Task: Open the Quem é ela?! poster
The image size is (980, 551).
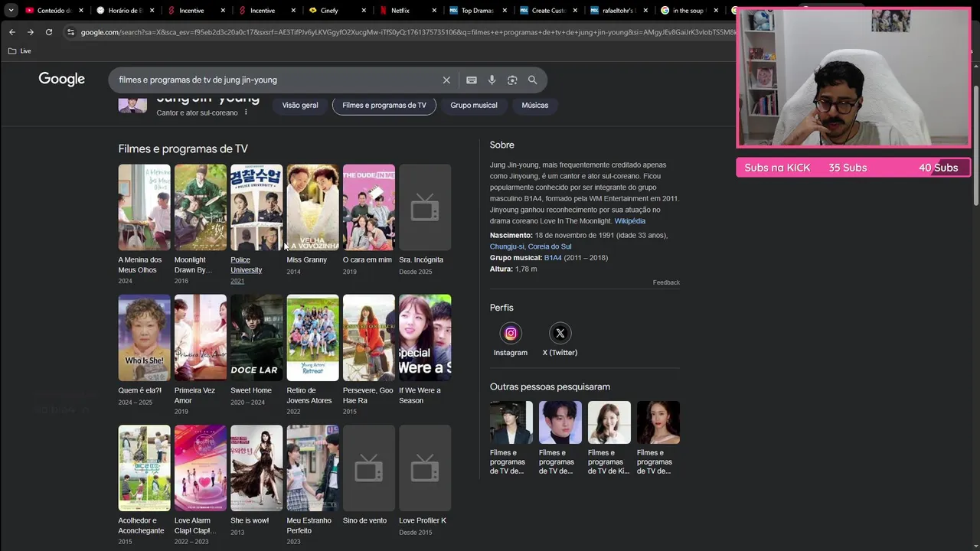Action: (x=144, y=337)
